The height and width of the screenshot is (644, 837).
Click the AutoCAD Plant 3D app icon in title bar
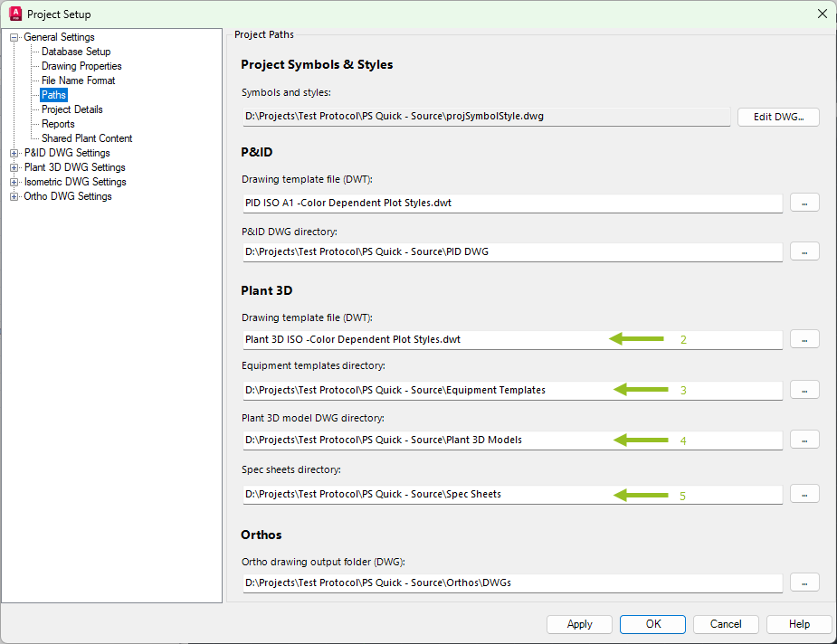pyautogui.click(x=15, y=14)
